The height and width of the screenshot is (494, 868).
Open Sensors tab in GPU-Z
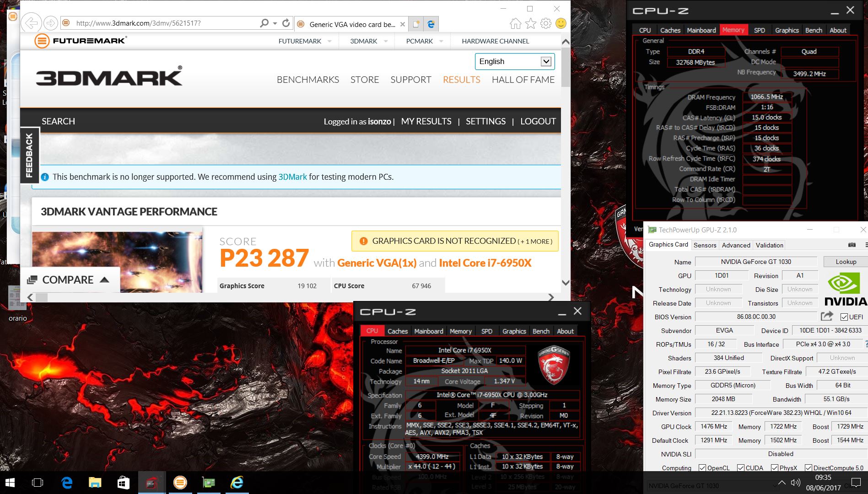[x=705, y=245]
